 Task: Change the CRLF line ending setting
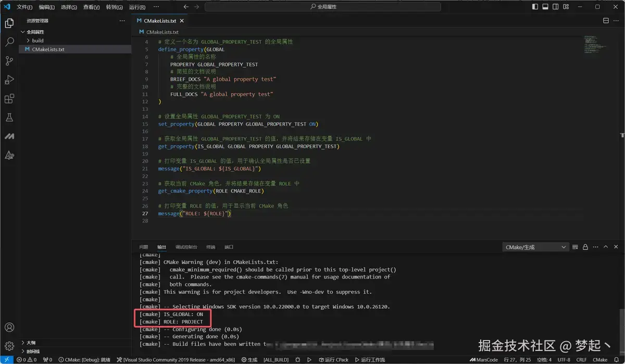tap(581, 360)
